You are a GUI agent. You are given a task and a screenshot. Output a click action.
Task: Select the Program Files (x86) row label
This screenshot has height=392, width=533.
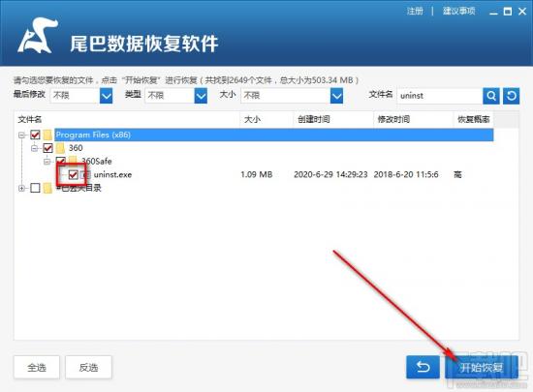click(93, 135)
